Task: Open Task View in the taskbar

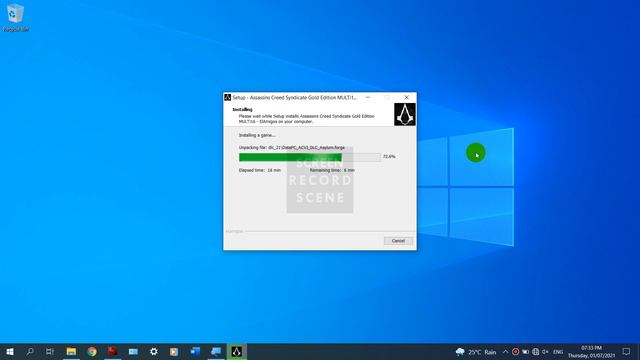Action: (50, 351)
